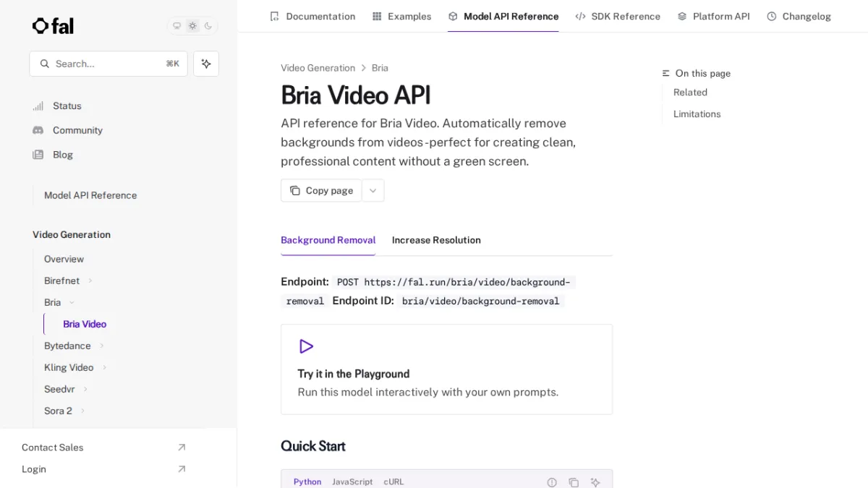Select Bria Video in sidebar
Image resolution: width=868 pixels, height=488 pixels.
point(85,324)
